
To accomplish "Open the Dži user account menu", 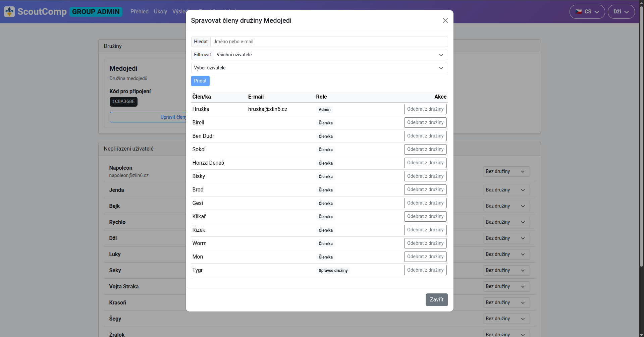I will click(x=621, y=12).
